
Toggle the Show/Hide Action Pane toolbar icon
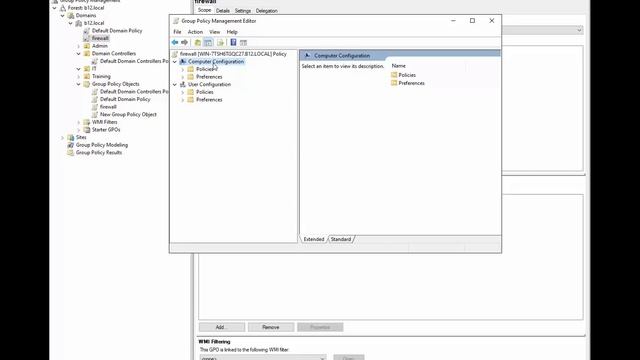(x=243, y=42)
